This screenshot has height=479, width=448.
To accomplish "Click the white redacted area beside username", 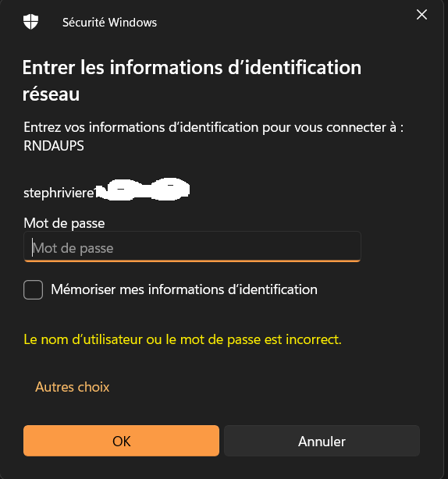I will pyautogui.click(x=143, y=189).
